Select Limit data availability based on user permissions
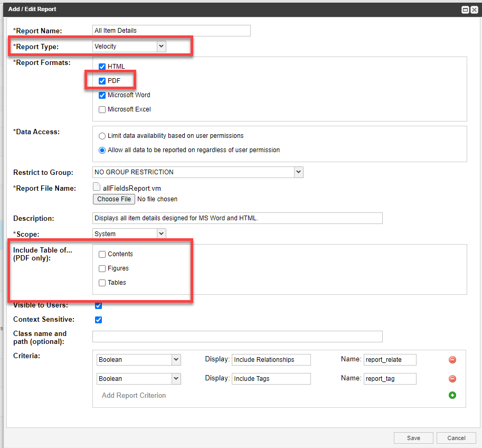The width and height of the screenshot is (482, 448). (102, 136)
